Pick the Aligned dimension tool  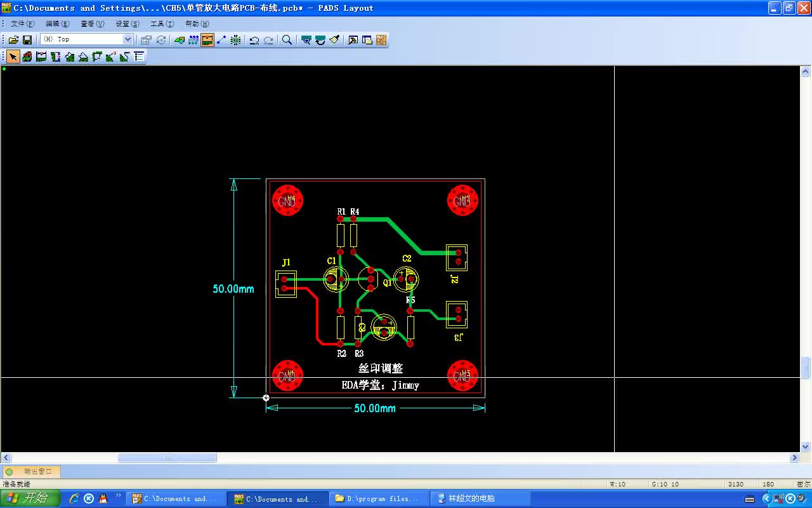pos(69,57)
